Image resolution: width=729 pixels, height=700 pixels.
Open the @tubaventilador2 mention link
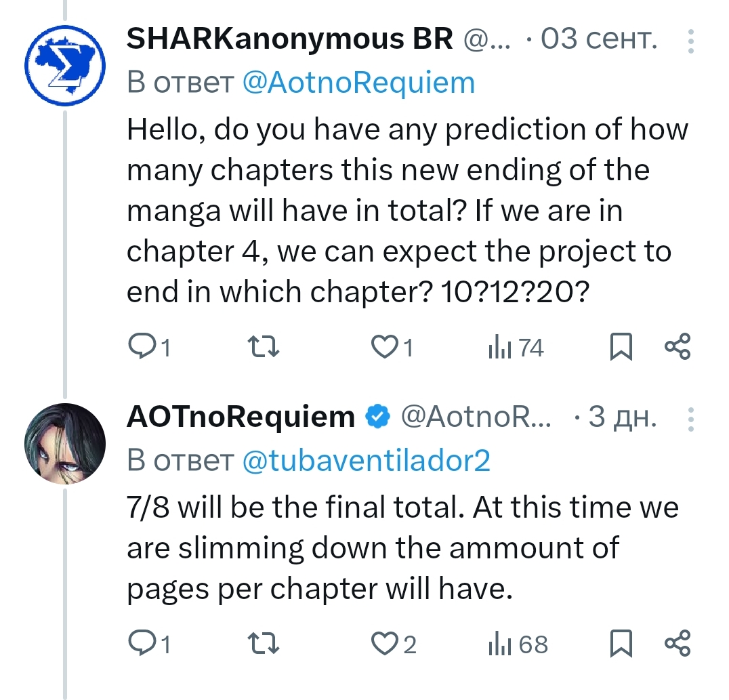coord(366,461)
